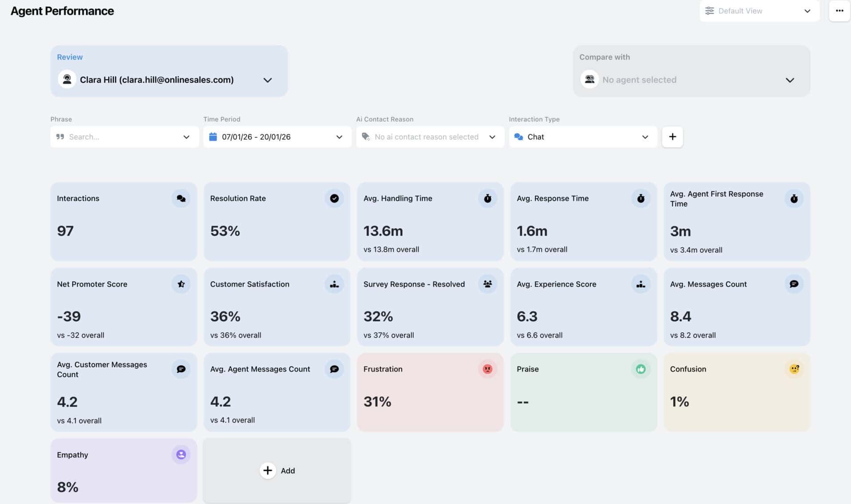Open the Interaction Type Chat dropdown

582,137
